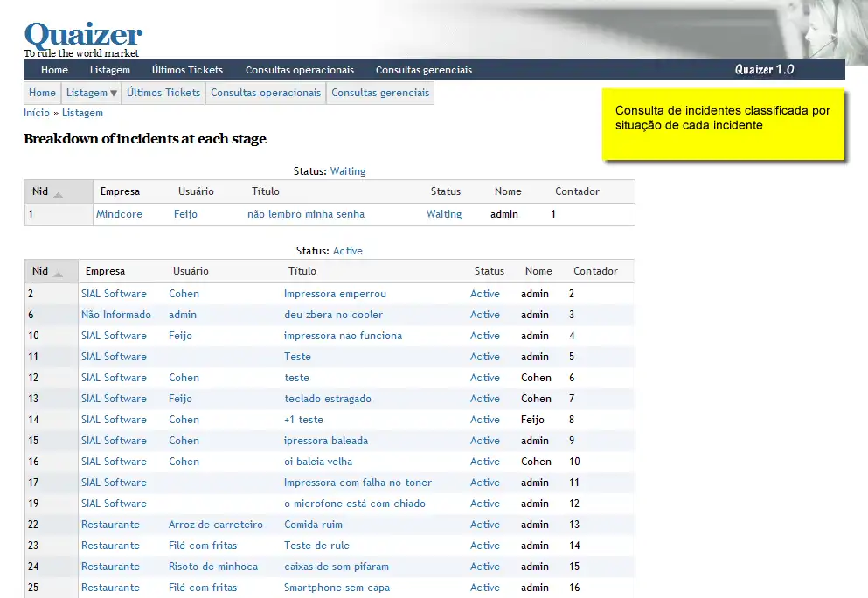Open ticket 'Smartphone sem capa'
The width and height of the screenshot is (868, 598).
[337, 588]
